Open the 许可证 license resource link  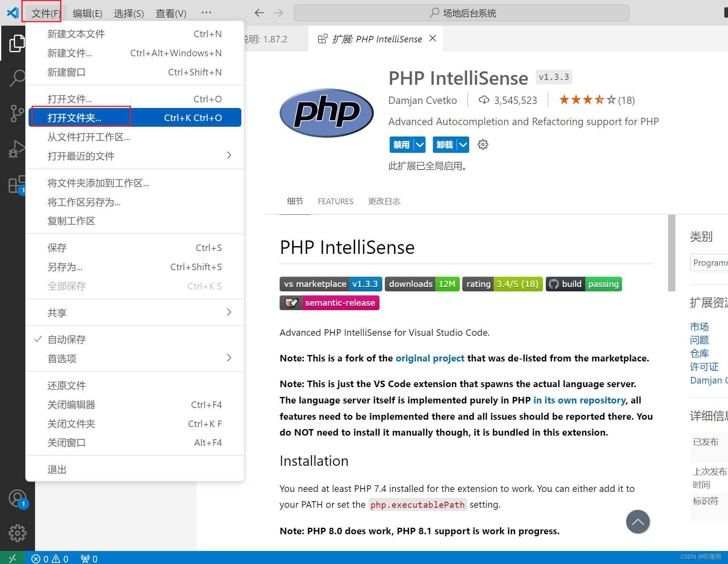pyautogui.click(x=704, y=367)
